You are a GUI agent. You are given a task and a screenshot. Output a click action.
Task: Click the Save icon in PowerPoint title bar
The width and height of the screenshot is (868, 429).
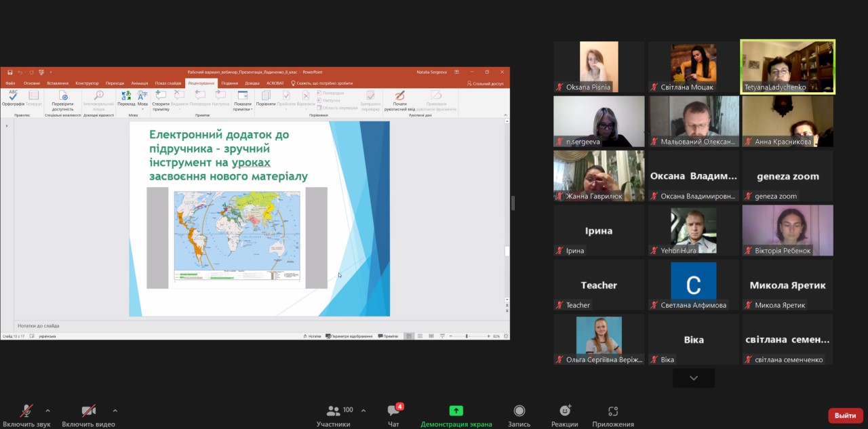pos(10,72)
